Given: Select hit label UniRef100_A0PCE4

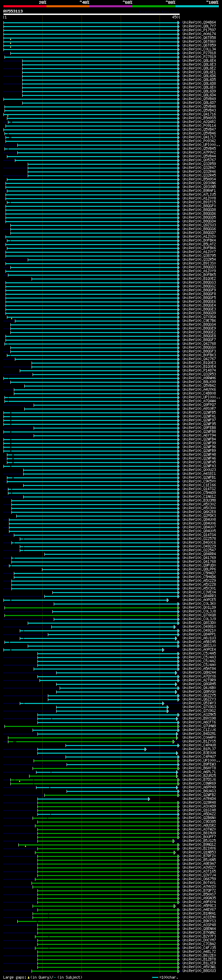Looking at the screenshot, I should point(199,649).
